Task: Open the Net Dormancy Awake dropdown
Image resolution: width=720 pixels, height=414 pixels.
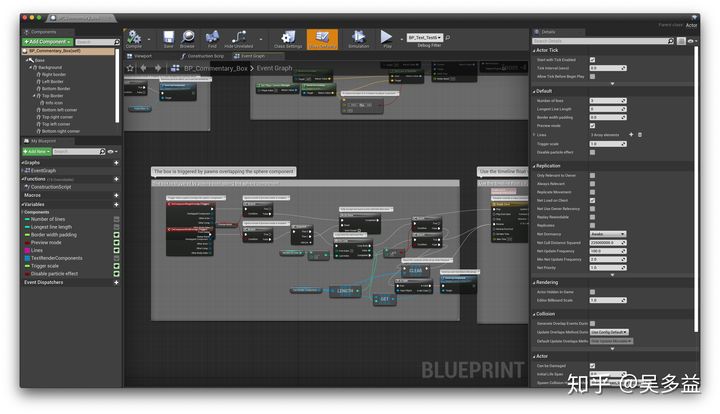Action: (x=608, y=234)
